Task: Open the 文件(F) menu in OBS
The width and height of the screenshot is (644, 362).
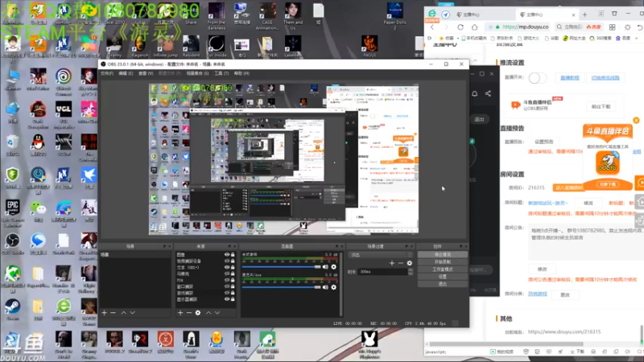Action: [107, 73]
